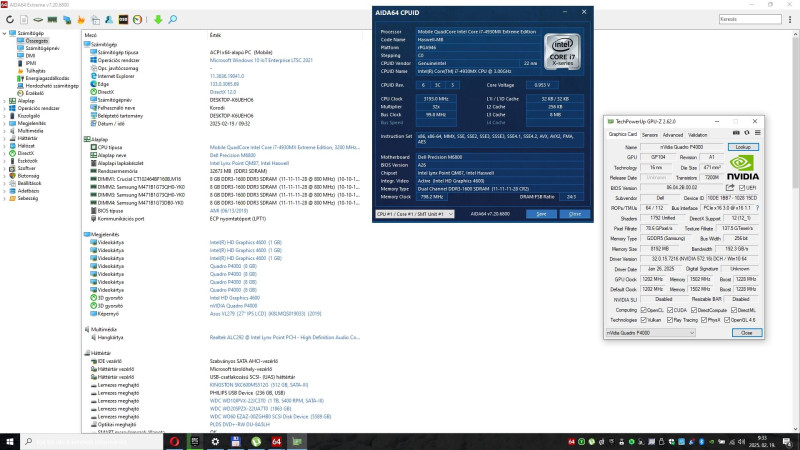
Task: Select the Összegzés tree item
Action: (x=37, y=41)
